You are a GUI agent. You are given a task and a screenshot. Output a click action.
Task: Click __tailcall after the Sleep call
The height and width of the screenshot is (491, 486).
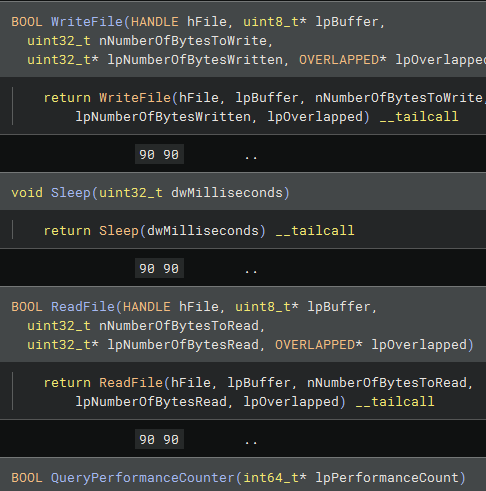click(x=315, y=231)
